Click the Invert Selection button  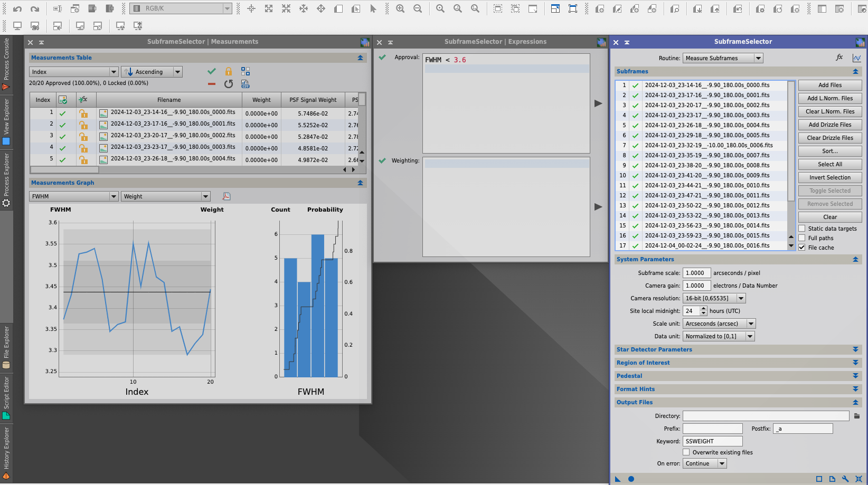[x=830, y=177]
